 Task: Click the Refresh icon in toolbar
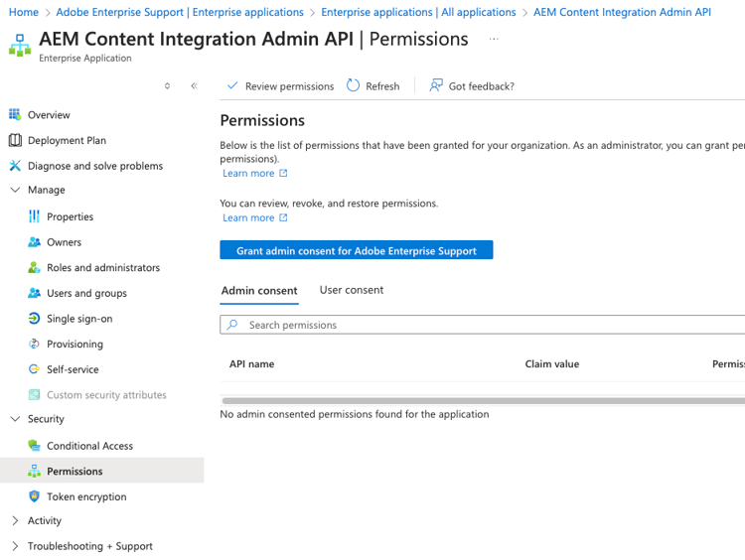(x=354, y=86)
